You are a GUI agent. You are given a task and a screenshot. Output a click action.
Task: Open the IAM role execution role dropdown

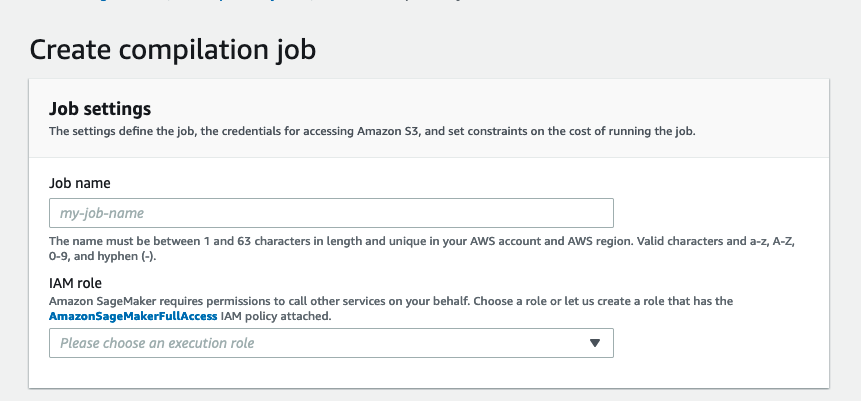pyautogui.click(x=330, y=343)
